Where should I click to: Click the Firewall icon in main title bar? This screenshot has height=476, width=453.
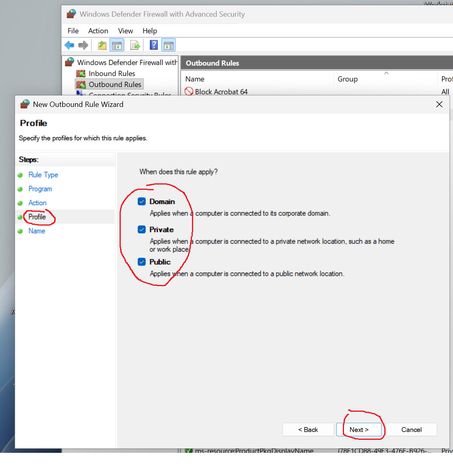click(x=71, y=14)
